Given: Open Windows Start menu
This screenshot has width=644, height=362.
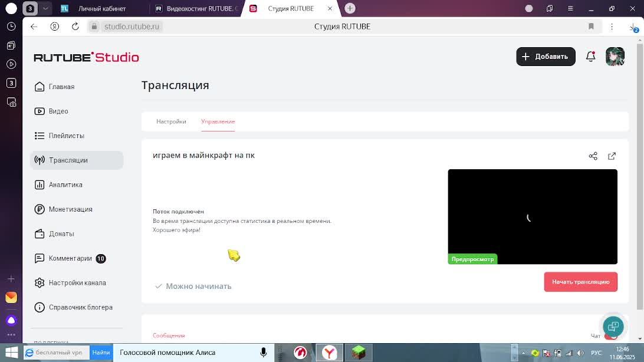Looking at the screenshot, I should coord(11,353).
